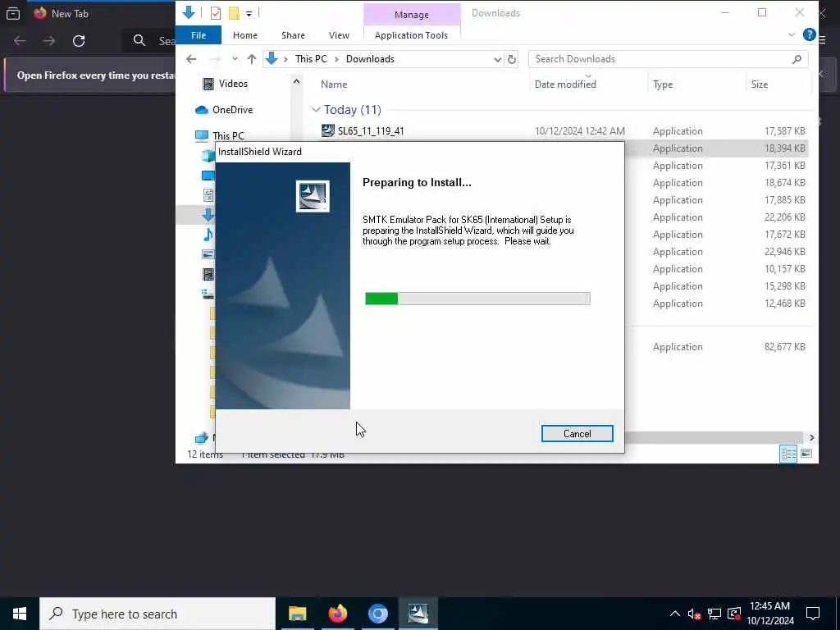Switch to Details view layout icon
This screenshot has height=630, width=840.
[x=788, y=454]
